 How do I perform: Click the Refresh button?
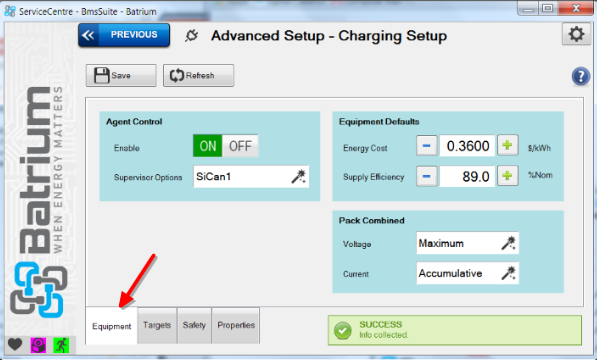[x=198, y=75]
